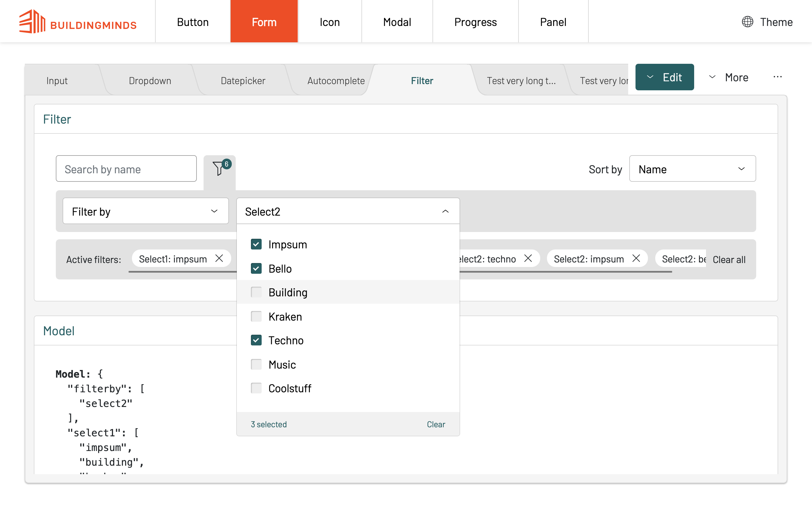The width and height of the screenshot is (812, 508).
Task: Click Clear in Select2 dropdown footer
Action: point(436,424)
